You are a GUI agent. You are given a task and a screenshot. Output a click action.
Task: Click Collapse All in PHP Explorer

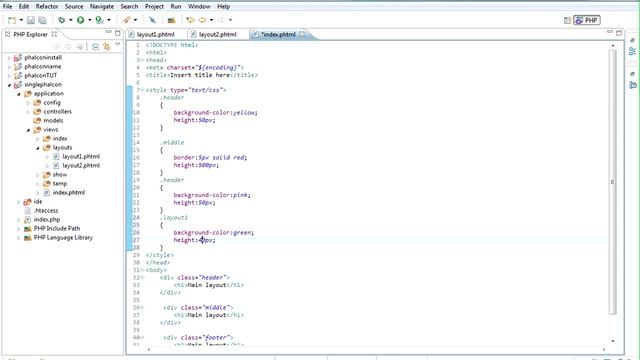(95, 47)
